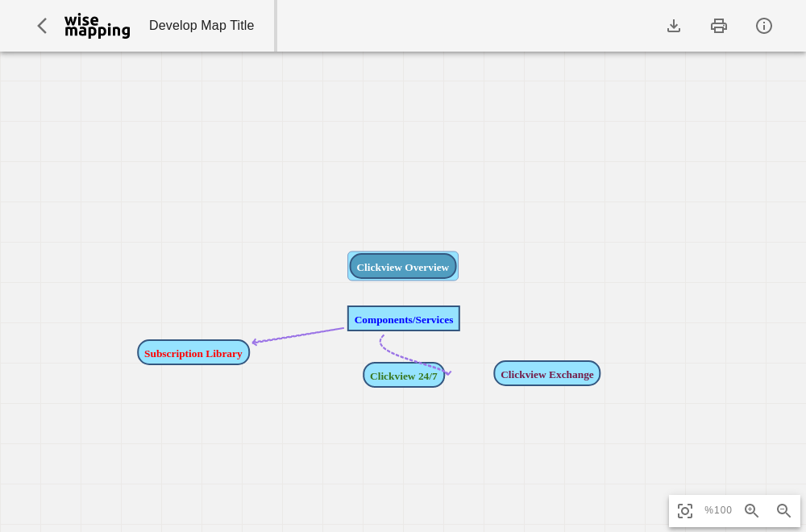The width and height of the screenshot is (806, 532).
Task: Open the print map icon
Action: (719, 26)
